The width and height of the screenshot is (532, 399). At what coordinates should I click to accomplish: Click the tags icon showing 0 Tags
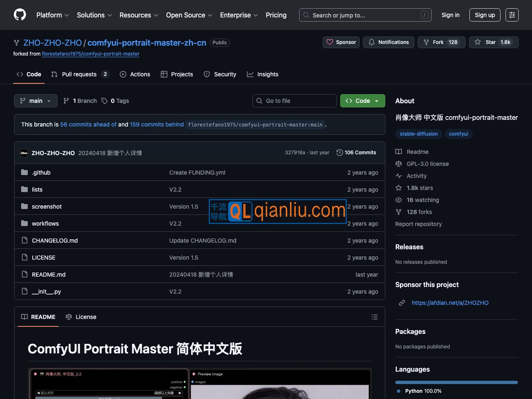(105, 101)
